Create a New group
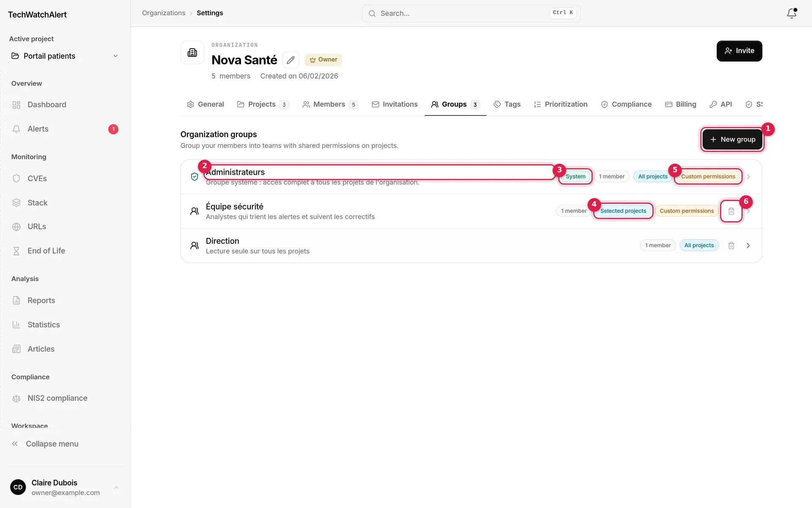The height and width of the screenshot is (508, 812). (732, 139)
